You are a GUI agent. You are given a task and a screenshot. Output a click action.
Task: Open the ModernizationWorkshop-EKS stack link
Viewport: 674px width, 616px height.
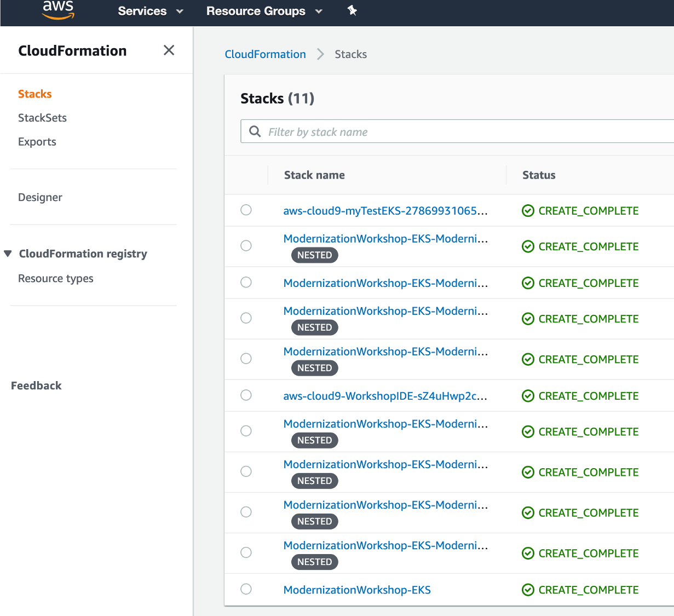point(357,590)
